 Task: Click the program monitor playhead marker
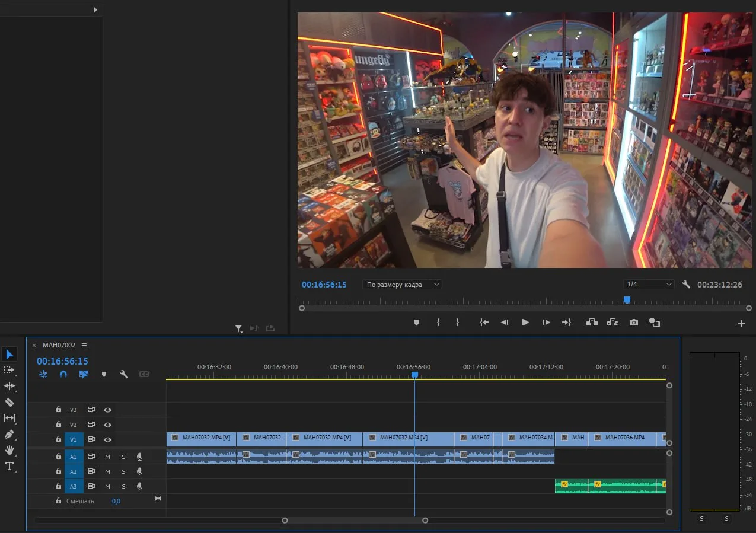pos(627,300)
